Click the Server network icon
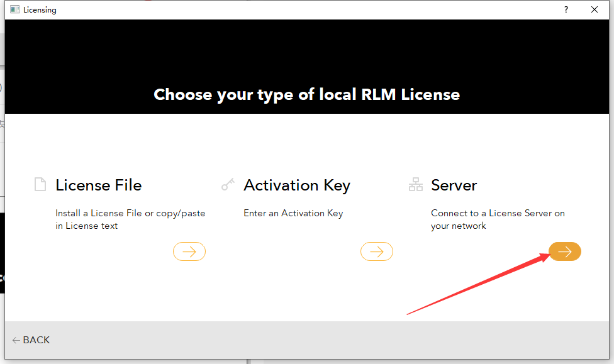 coord(415,184)
